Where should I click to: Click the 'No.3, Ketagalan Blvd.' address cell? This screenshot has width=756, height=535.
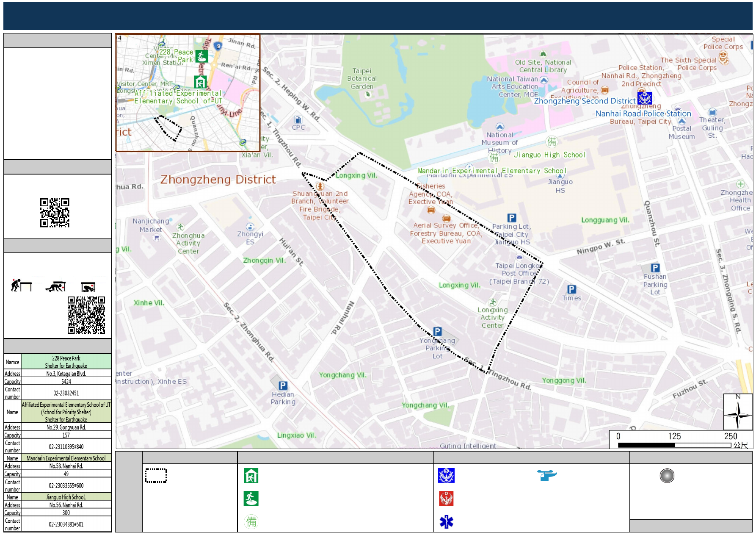point(66,374)
